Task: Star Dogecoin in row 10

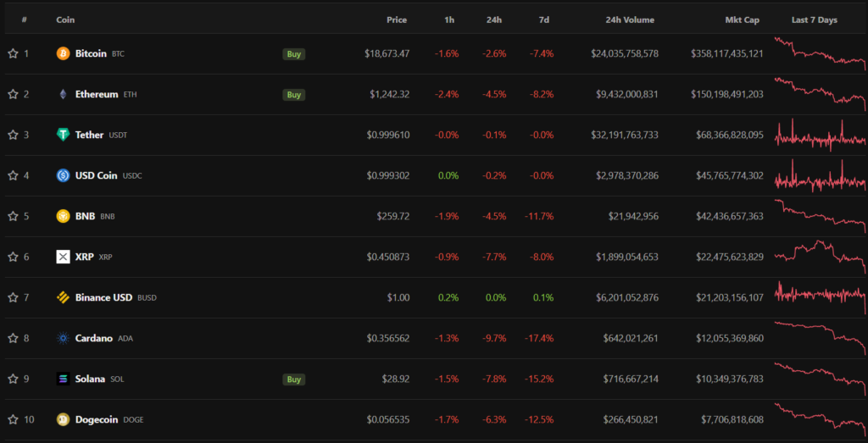Action: tap(13, 419)
